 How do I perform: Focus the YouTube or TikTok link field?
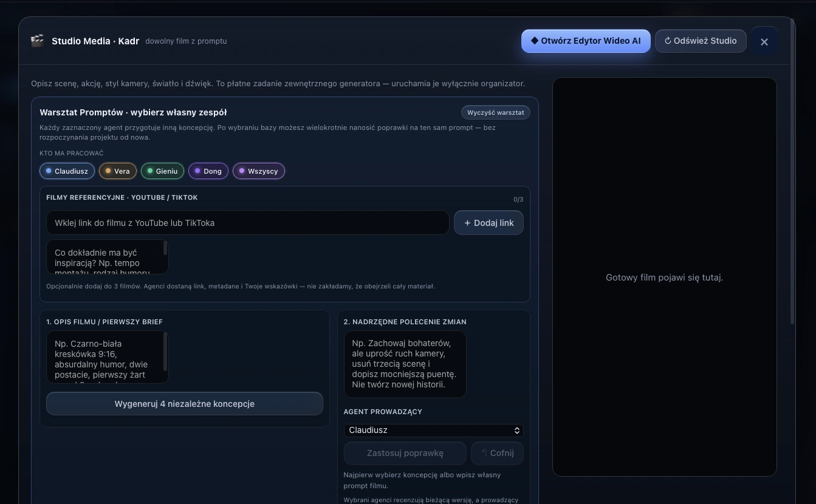(x=248, y=223)
